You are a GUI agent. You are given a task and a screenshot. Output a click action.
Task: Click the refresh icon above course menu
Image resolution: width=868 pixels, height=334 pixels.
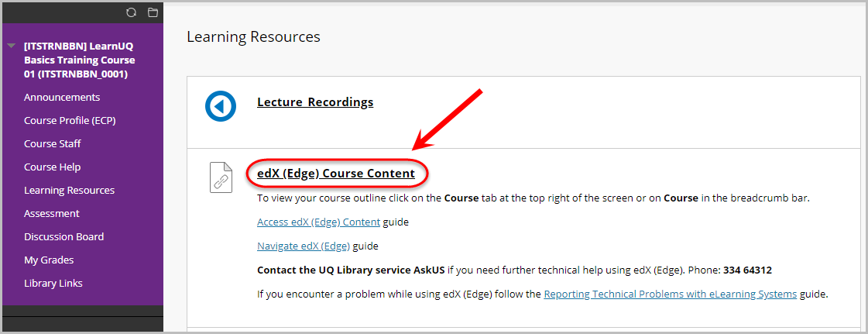point(131,12)
